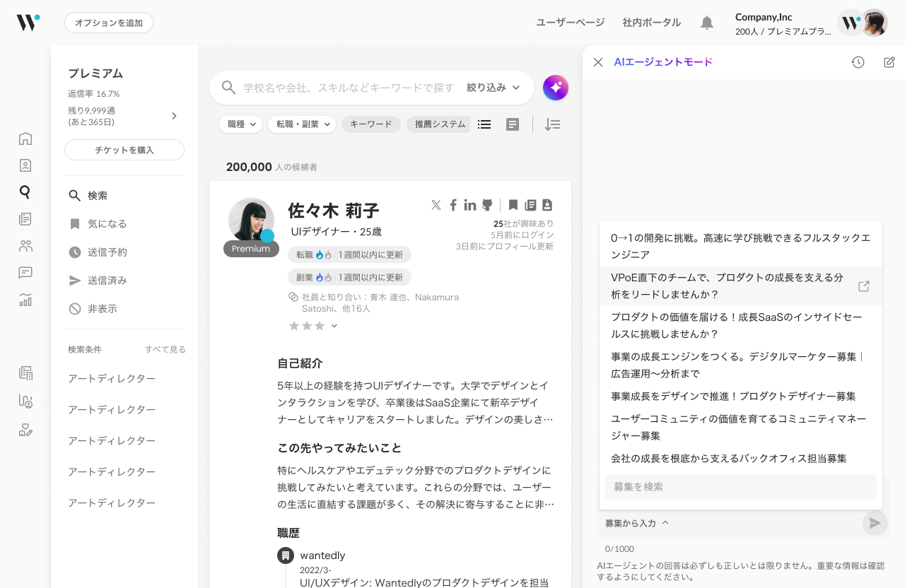Select the 気になる sidebar item
The width and height of the screenshot is (905, 588).
[107, 224]
